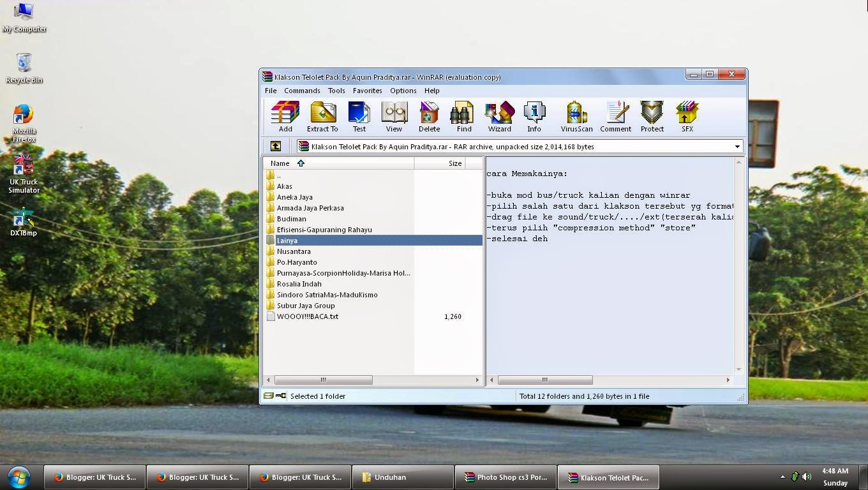Click the SFX toolbar icon
The height and width of the screenshot is (490, 868).
click(687, 116)
